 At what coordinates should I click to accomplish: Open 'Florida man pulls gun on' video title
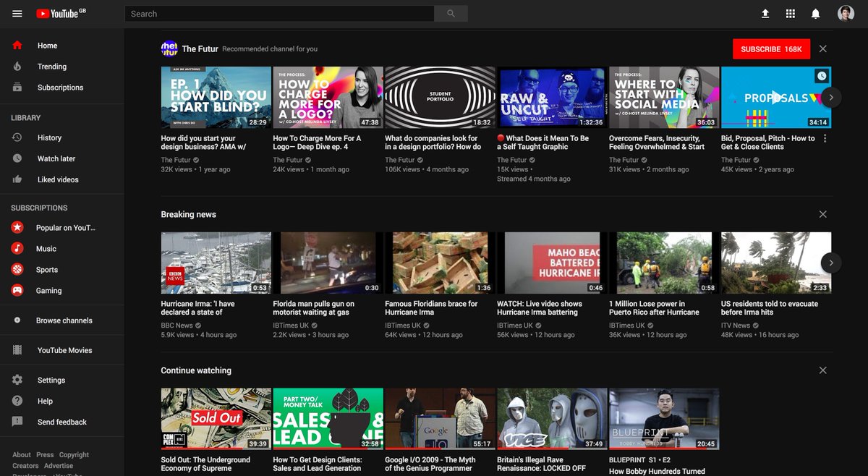[x=314, y=308]
